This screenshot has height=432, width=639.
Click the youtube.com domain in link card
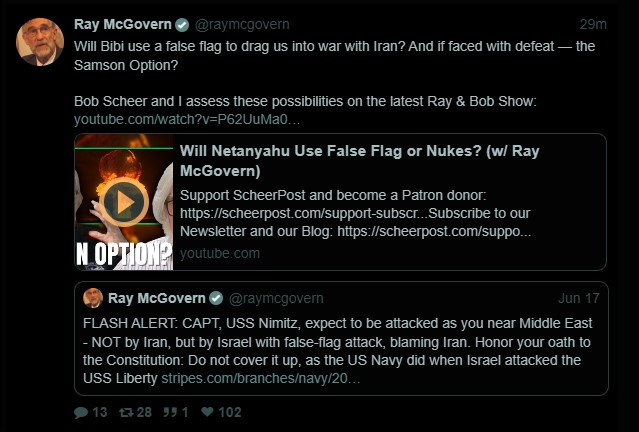(x=220, y=253)
